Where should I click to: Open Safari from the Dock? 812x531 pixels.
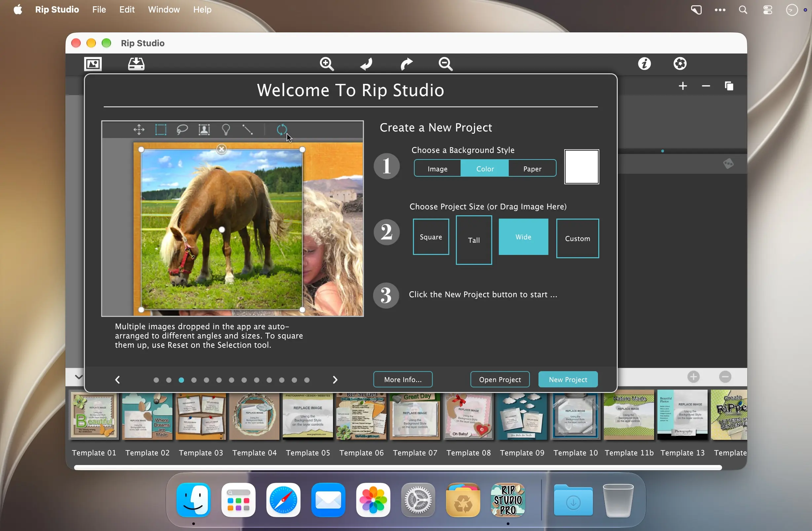[x=283, y=500]
